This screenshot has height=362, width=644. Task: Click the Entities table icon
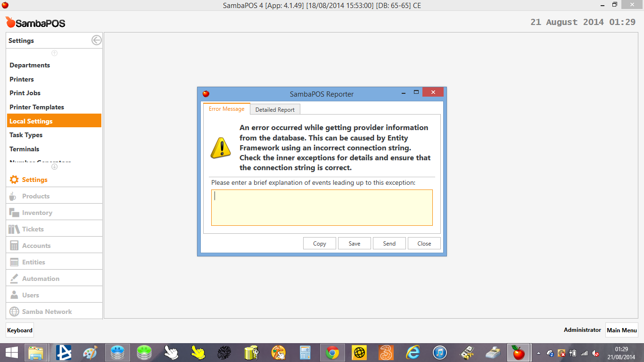(14, 262)
